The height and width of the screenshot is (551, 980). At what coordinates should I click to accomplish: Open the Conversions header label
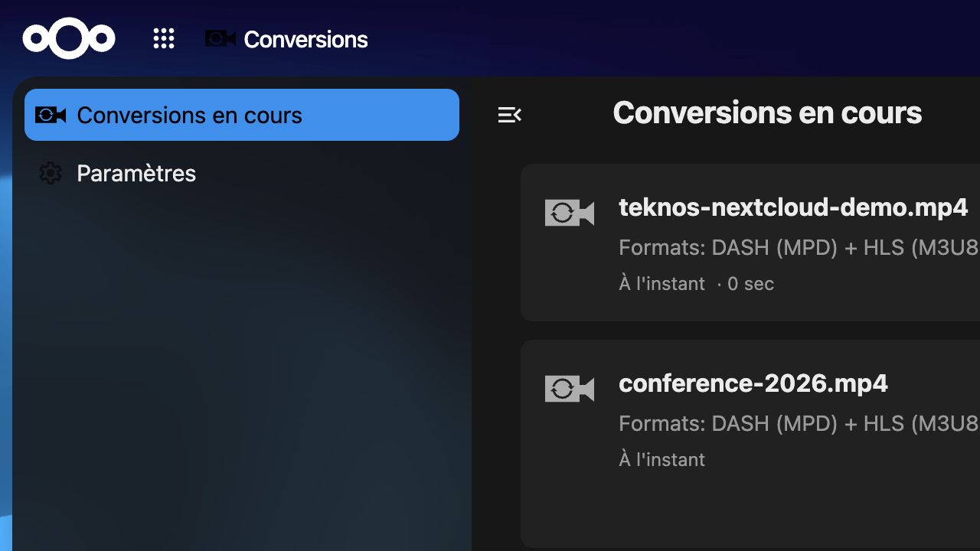(305, 40)
